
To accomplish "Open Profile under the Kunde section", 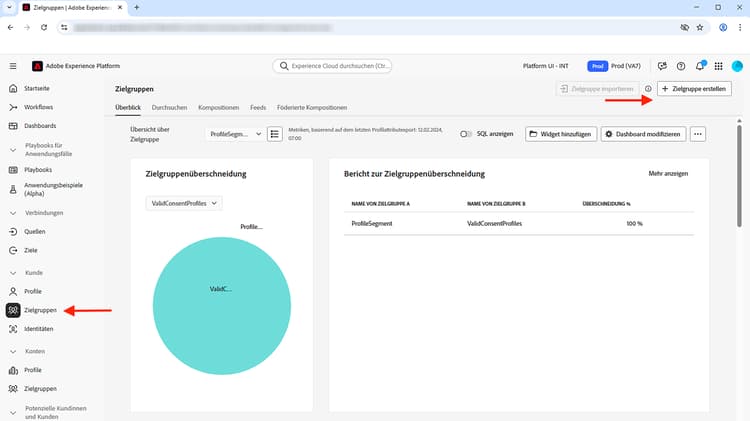I will pyautogui.click(x=33, y=291).
